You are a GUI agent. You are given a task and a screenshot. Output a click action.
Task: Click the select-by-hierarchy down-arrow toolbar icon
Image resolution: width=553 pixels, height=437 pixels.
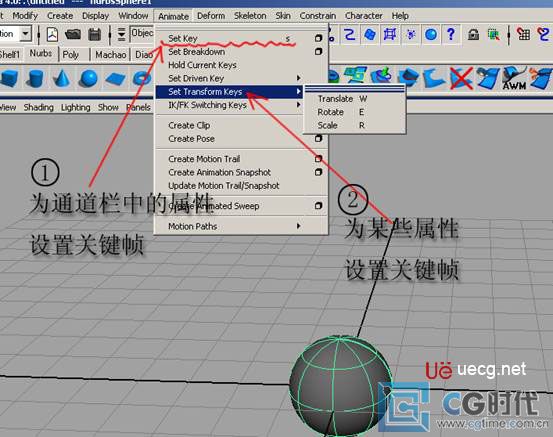click(x=121, y=35)
